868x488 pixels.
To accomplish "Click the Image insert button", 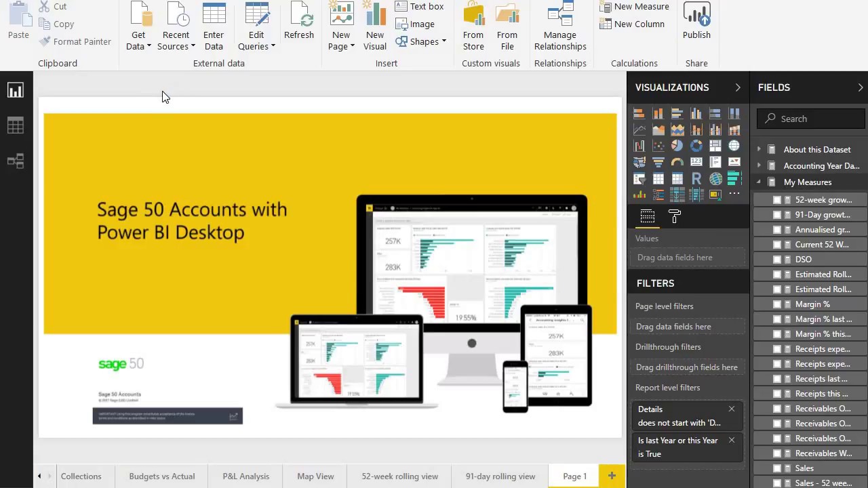I will (x=415, y=24).
